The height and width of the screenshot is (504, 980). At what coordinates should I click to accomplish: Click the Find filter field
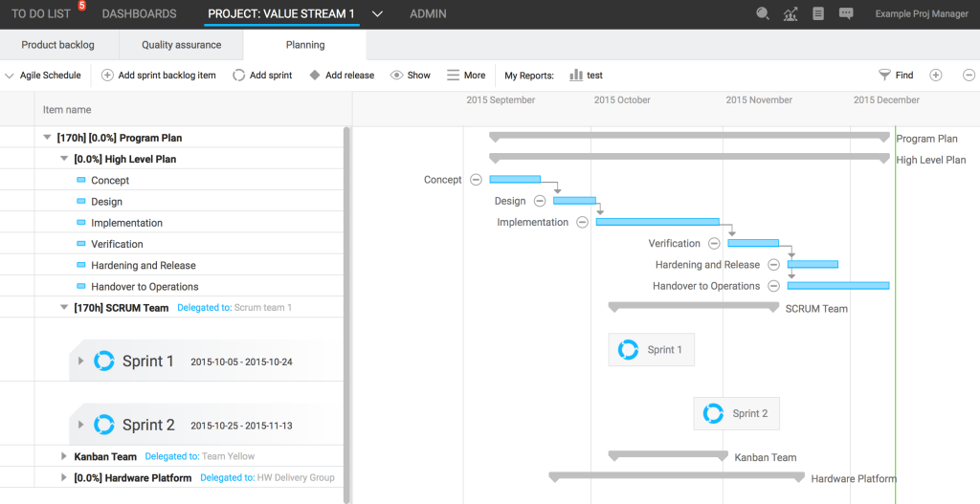click(896, 76)
